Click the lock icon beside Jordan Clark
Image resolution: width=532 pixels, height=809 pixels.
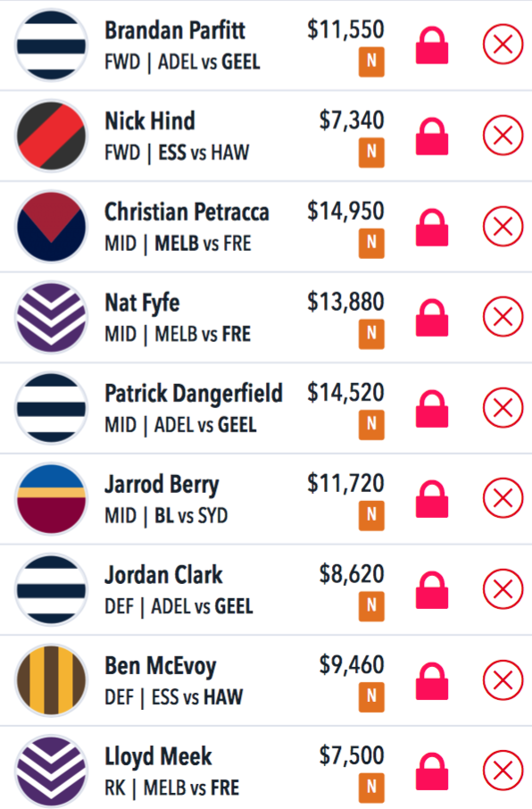coord(432,589)
